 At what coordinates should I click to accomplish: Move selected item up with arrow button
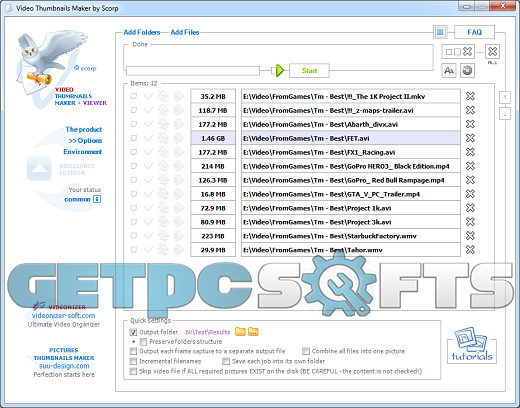click(x=505, y=98)
